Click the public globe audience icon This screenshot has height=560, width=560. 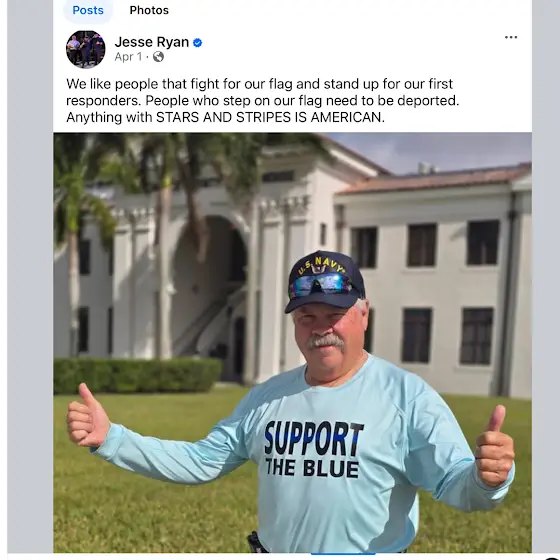[158, 57]
